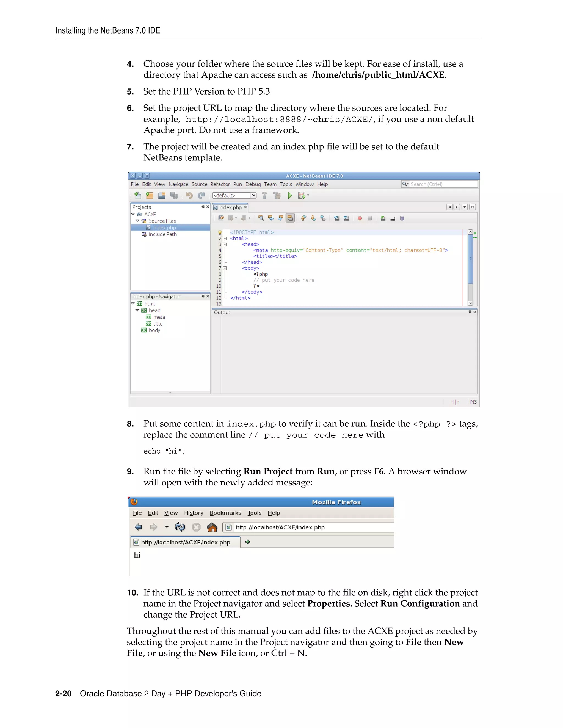Stop macro recording with the square icon
563x728 pixels.
369,218
